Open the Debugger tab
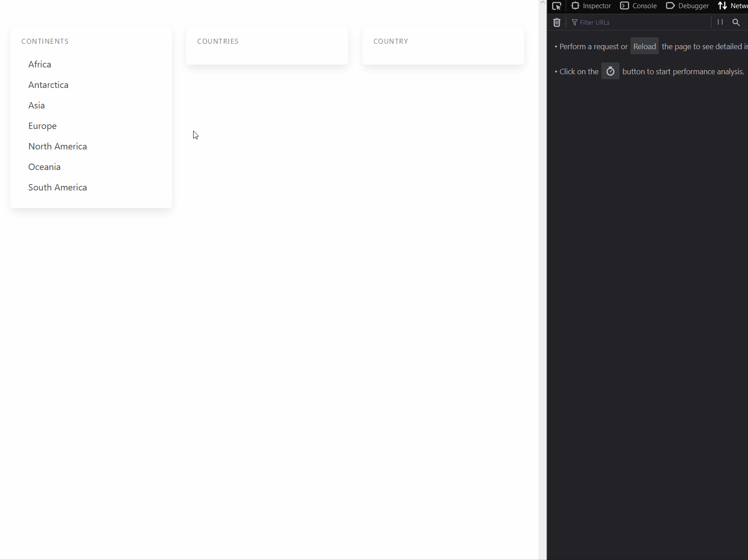The image size is (748, 560). (687, 6)
